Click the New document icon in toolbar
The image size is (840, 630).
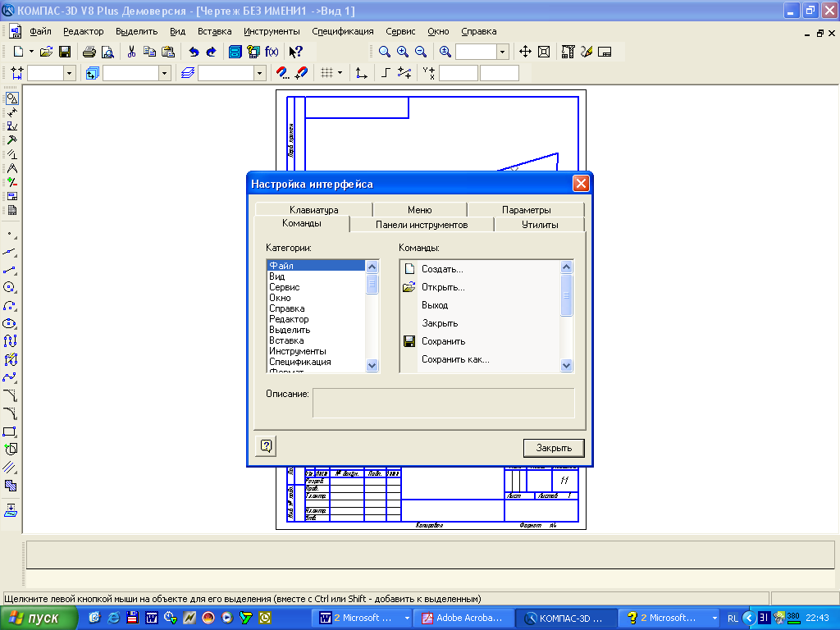pyautogui.click(x=18, y=52)
